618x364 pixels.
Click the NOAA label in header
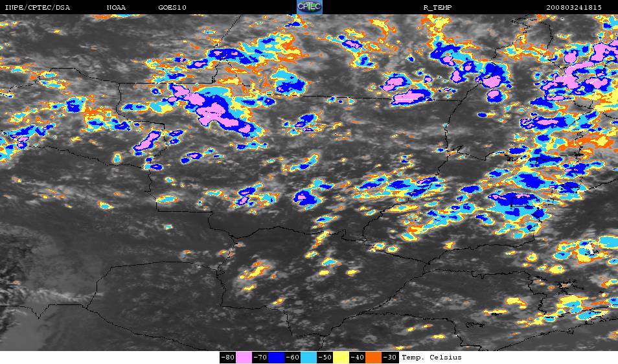(116, 8)
